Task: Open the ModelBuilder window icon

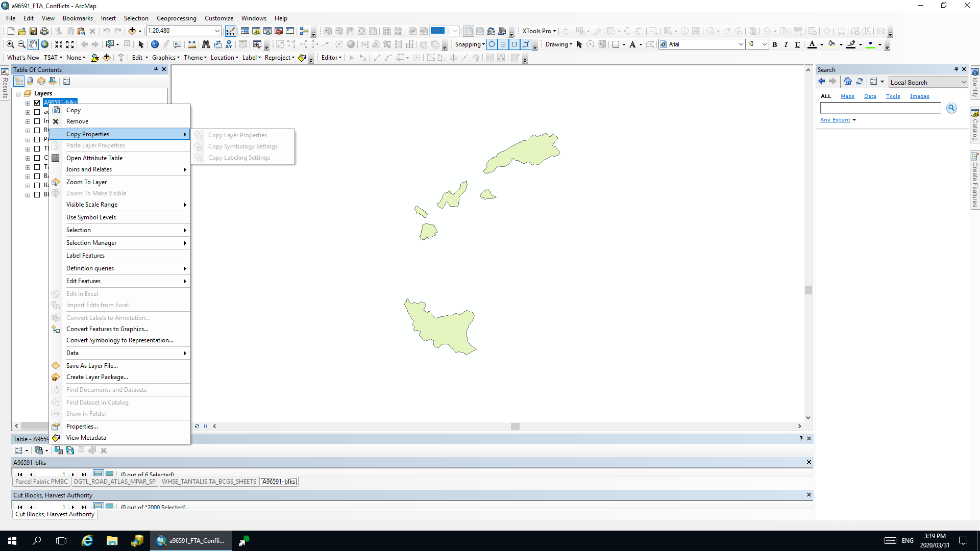Action: [x=305, y=31]
